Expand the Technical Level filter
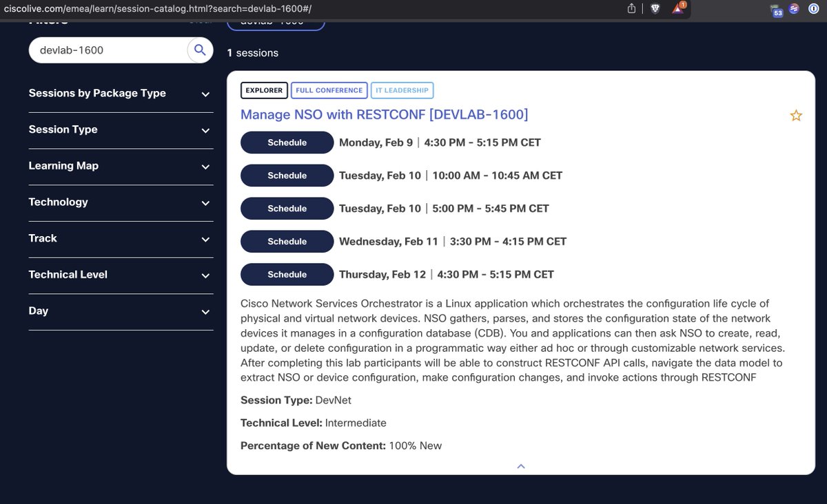The height and width of the screenshot is (504, 827). click(x=121, y=275)
